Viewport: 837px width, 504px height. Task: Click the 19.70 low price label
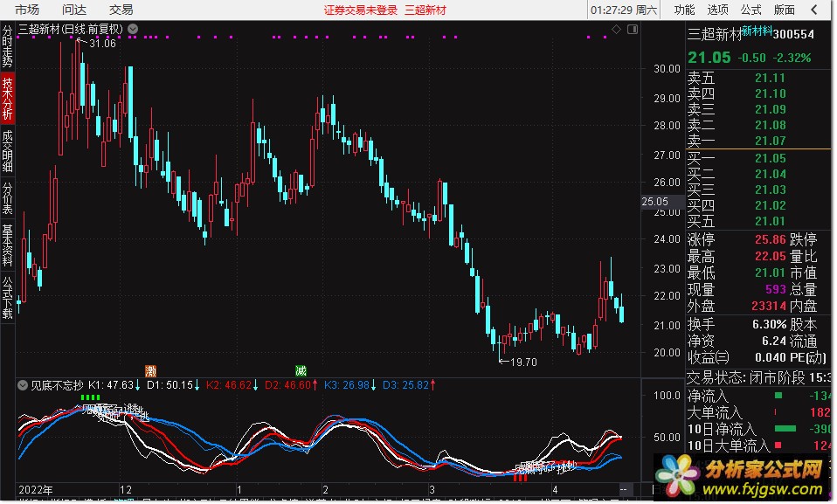pos(523,362)
